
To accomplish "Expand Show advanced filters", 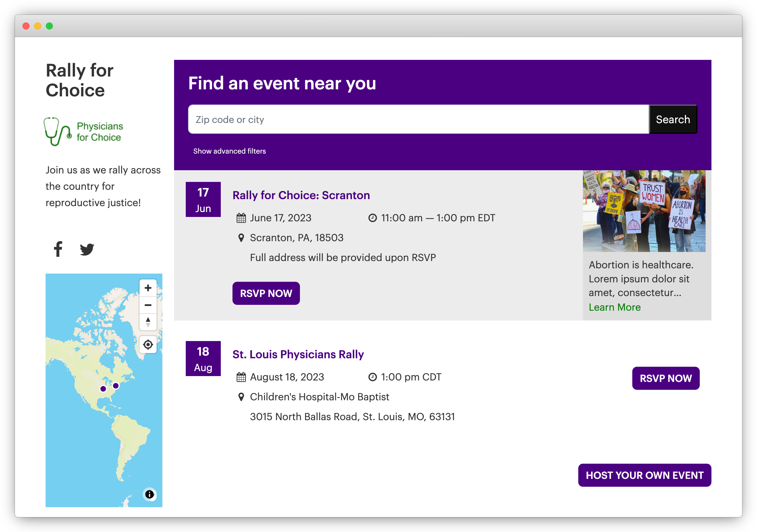I will point(230,151).
